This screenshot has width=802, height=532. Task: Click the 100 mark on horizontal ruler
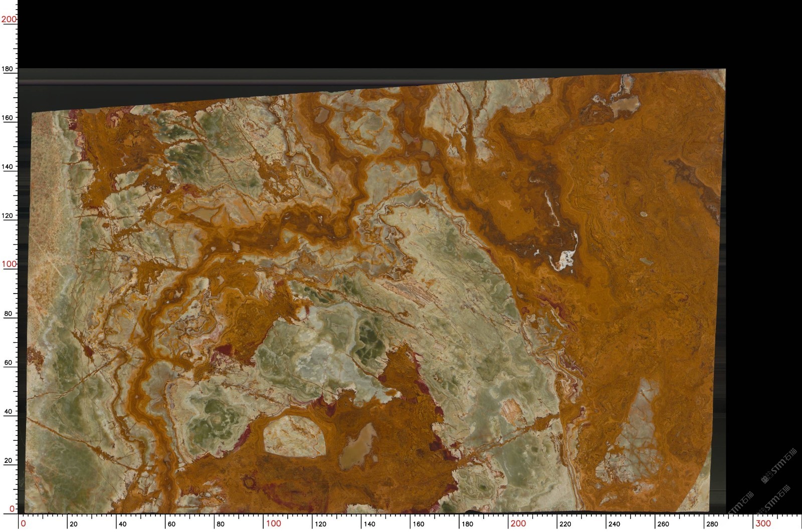[x=273, y=523]
